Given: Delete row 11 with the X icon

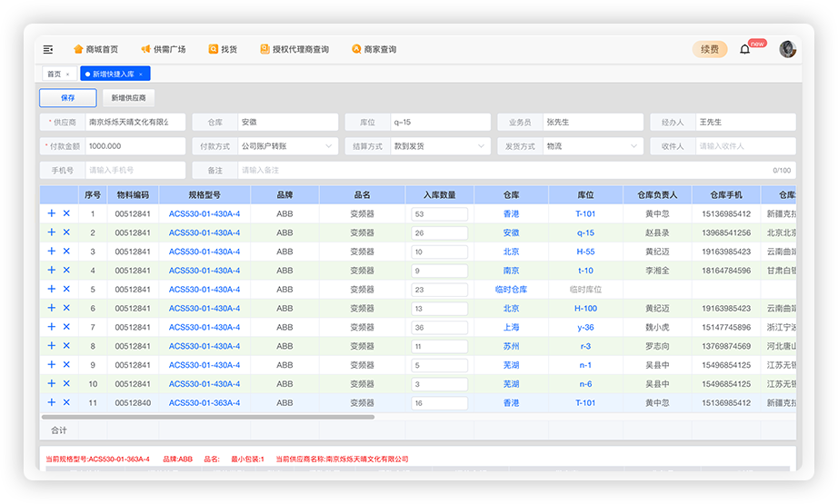Looking at the screenshot, I should [66, 402].
